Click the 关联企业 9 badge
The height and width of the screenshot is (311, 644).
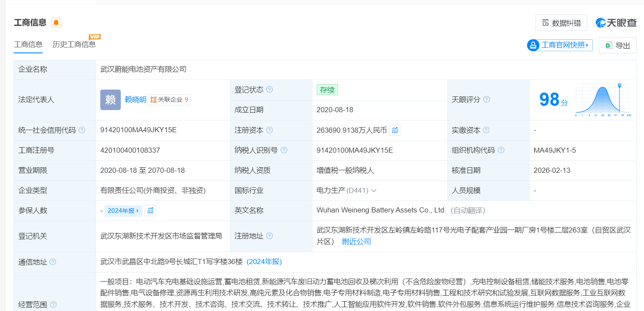click(169, 100)
